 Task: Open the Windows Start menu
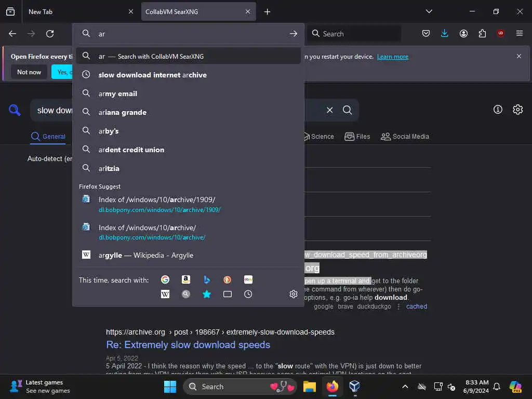(x=170, y=387)
